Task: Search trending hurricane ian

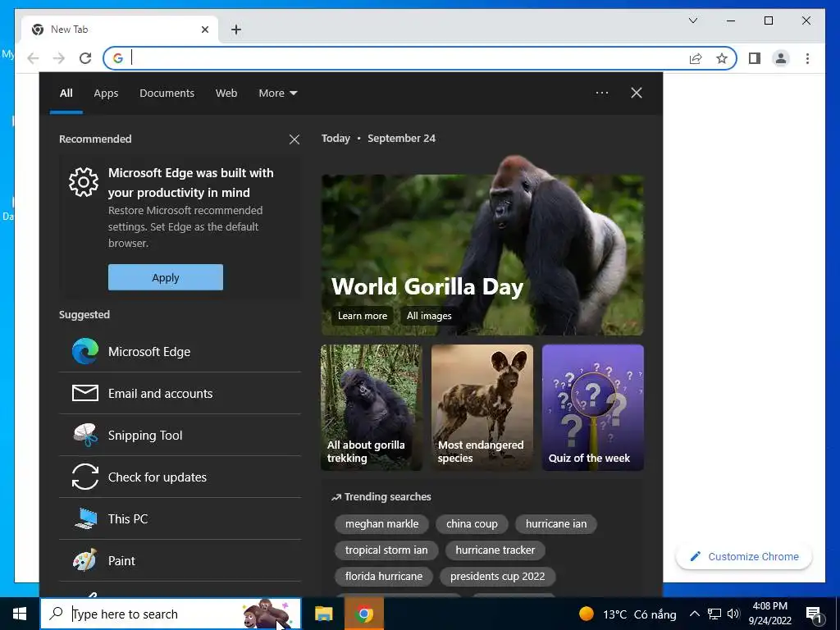Action: coord(556,524)
